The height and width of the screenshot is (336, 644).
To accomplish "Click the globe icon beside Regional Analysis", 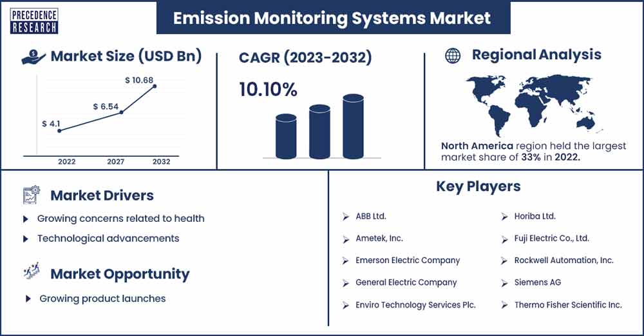I will click(453, 55).
